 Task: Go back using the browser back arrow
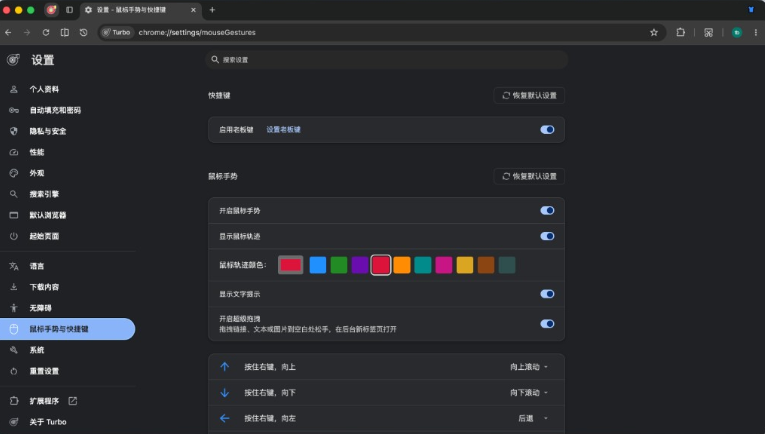8,32
